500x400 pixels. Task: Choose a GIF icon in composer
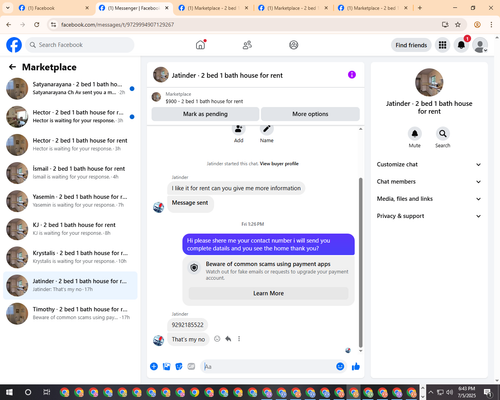[x=191, y=367]
